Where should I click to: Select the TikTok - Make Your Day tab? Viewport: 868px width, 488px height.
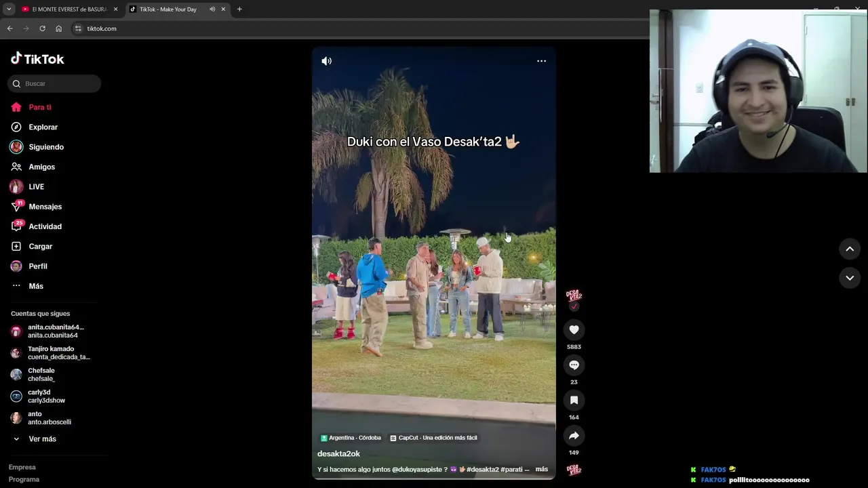167,9
